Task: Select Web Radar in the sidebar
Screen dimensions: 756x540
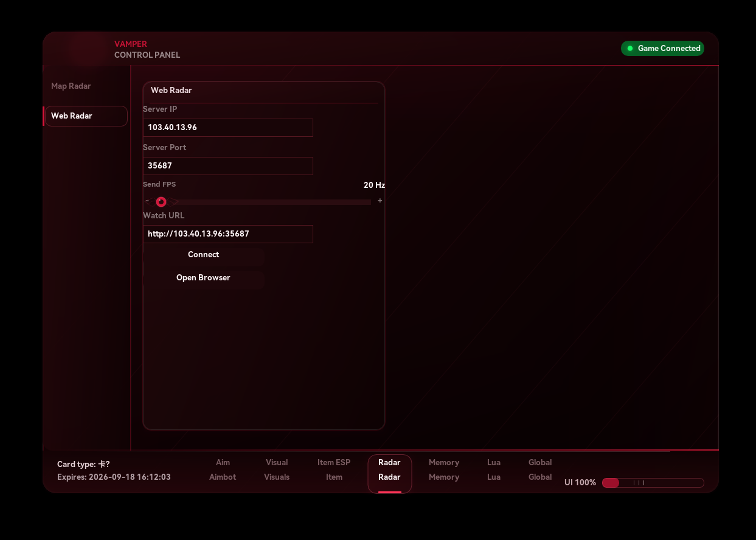Action: pos(86,116)
